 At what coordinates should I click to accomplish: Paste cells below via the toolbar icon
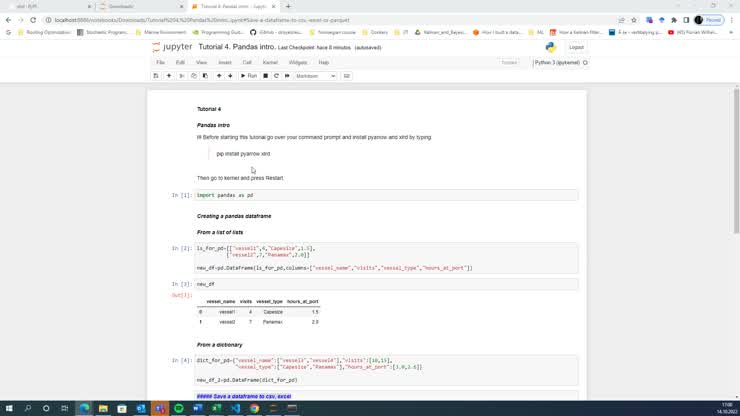tap(205, 76)
